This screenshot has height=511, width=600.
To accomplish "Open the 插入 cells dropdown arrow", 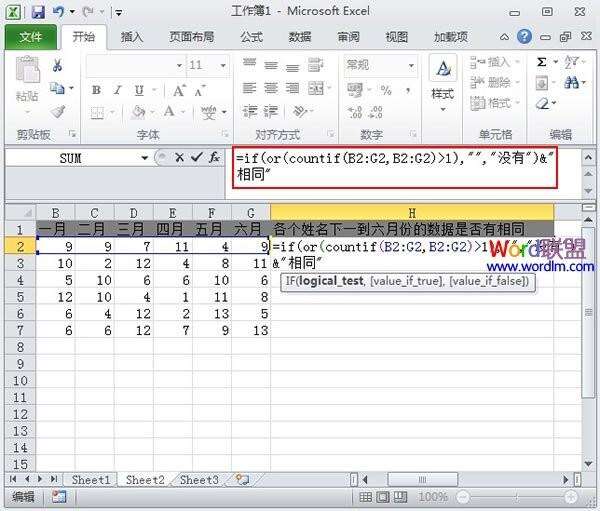I will (x=517, y=62).
